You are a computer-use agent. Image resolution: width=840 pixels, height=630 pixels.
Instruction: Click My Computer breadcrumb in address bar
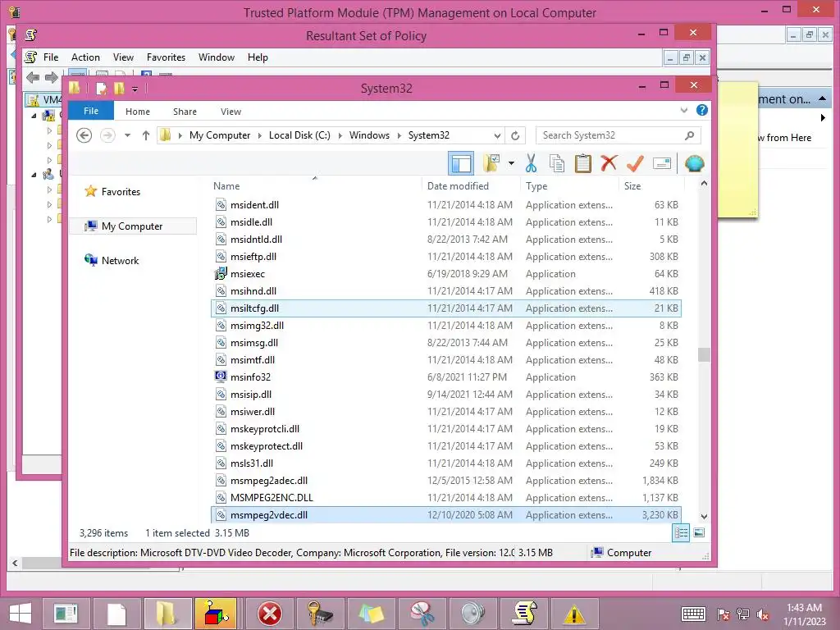click(220, 135)
